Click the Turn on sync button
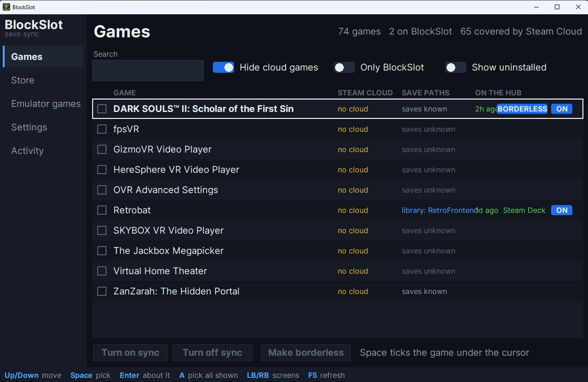588x382 pixels. click(x=130, y=353)
